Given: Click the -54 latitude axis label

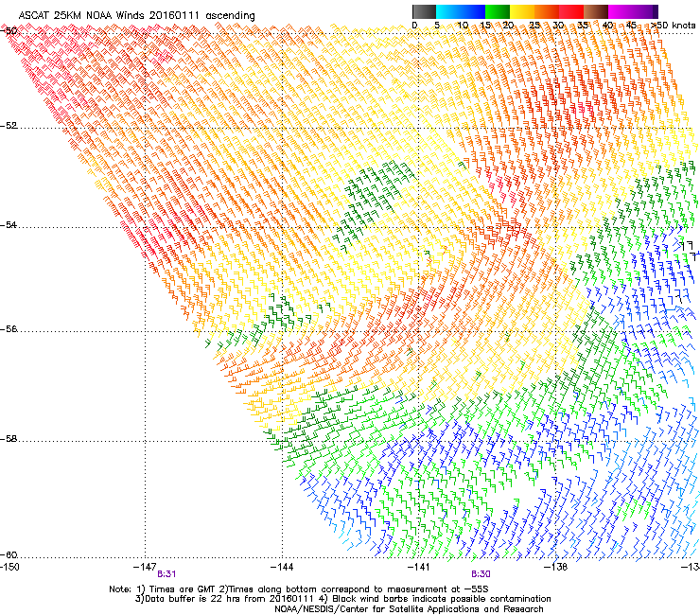Looking at the screenshot, I should tap(9, 224).
